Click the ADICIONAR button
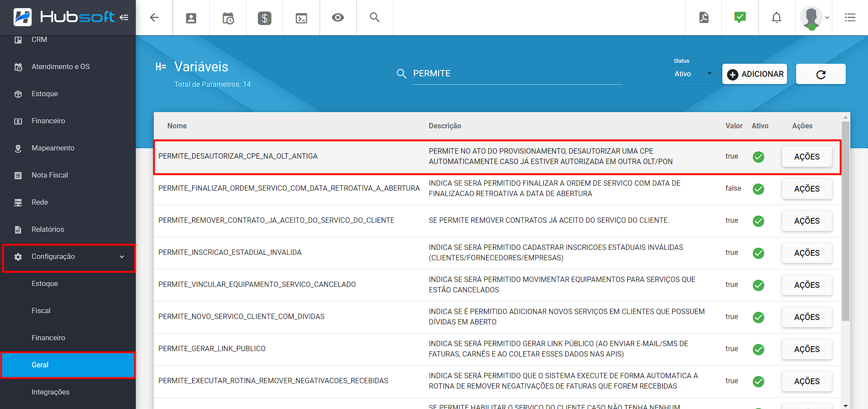 754,74
